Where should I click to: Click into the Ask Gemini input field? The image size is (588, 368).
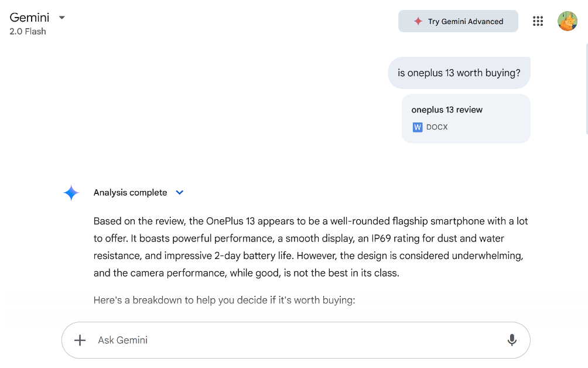click(x=293, y=340)
